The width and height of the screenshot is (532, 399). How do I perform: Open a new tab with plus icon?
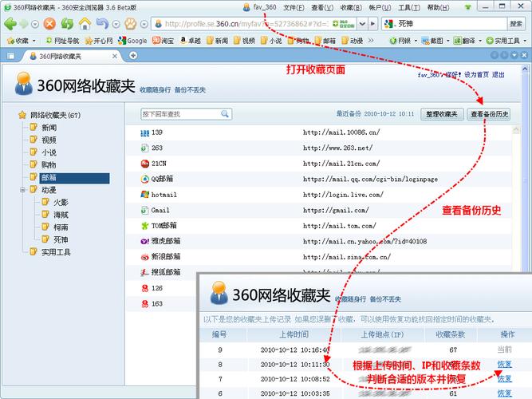[x=133, y=55]
